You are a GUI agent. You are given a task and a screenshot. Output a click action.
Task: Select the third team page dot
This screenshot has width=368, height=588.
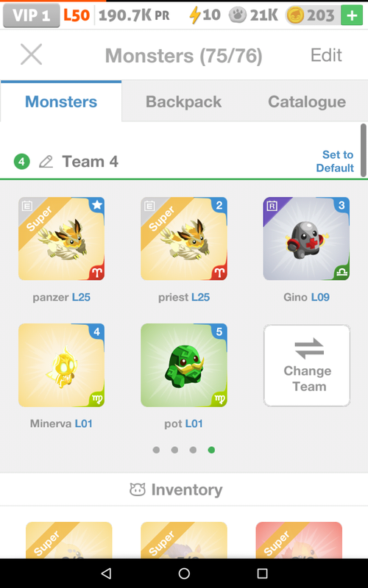tap(193, 450)
